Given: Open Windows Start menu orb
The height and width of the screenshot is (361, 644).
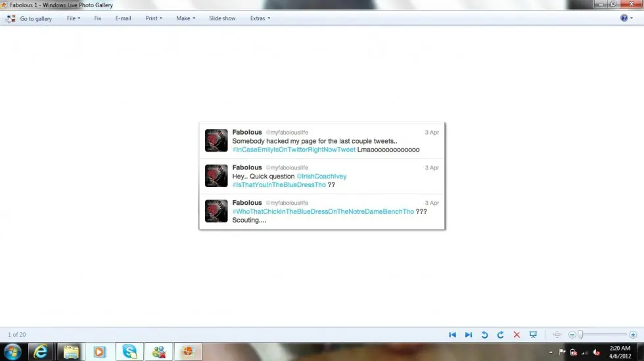Looking at the screenshot, I should [x=12, y=352].
